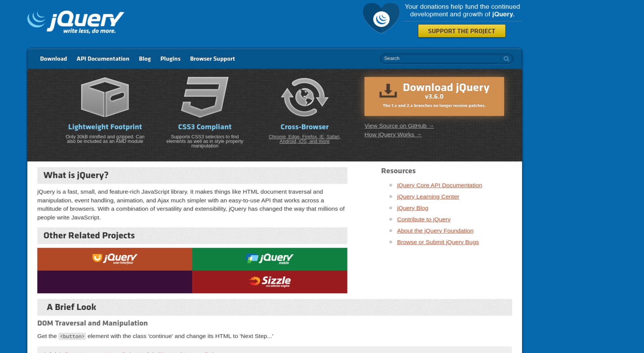
Task: Click the <button> code snippet
Action: (72, 336)
